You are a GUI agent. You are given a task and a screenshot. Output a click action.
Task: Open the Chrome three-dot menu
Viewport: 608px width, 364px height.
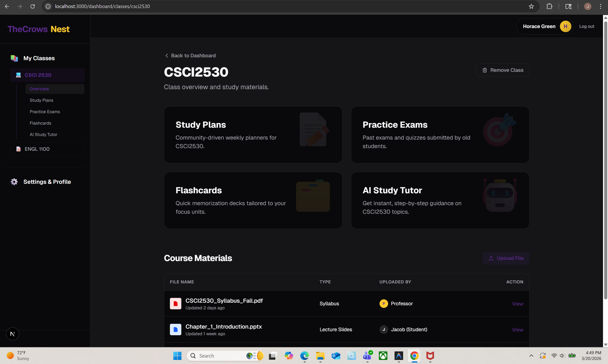(600, 6)
